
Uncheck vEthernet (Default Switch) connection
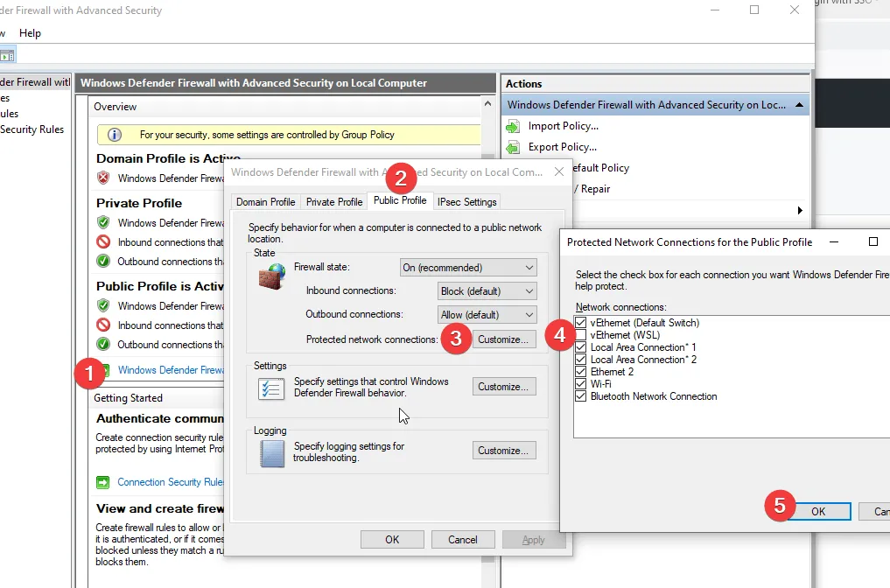tap(581, 323)
